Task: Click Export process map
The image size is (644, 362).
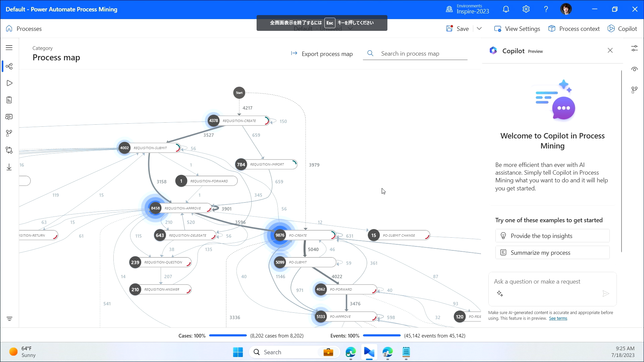Action: point(322,54)
